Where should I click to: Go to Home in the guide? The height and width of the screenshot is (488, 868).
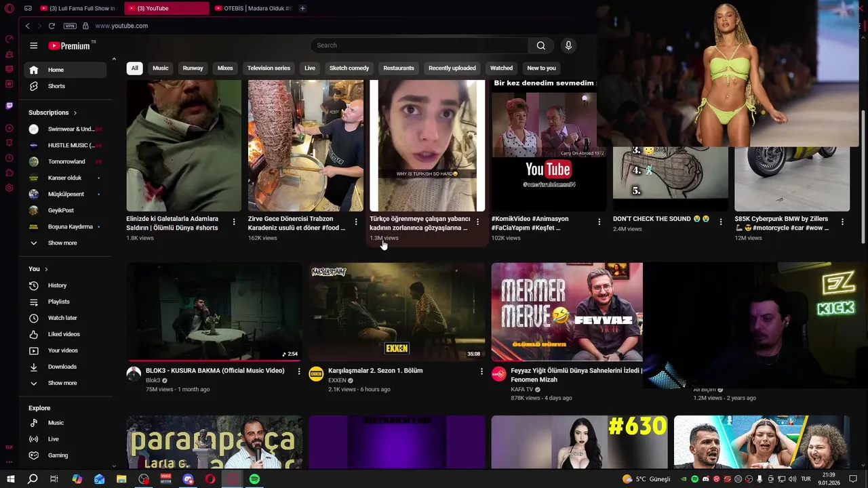tap(65, 70)
